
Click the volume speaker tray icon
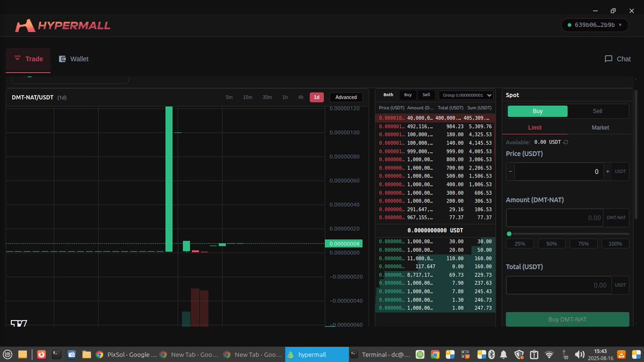pos(580,354)
